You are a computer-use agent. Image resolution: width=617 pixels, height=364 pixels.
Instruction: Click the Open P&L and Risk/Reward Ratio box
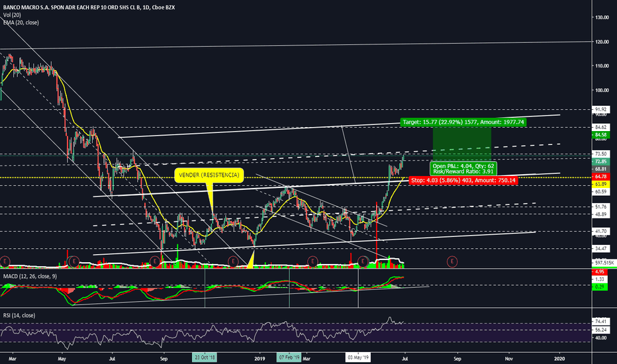click(x=463, y=169)
